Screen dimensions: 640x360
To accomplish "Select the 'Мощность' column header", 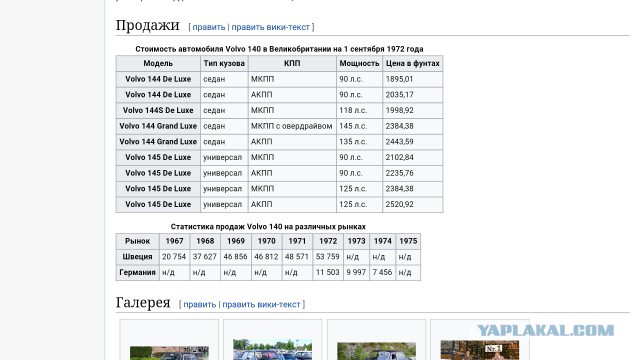I will [x=359, y=63].
